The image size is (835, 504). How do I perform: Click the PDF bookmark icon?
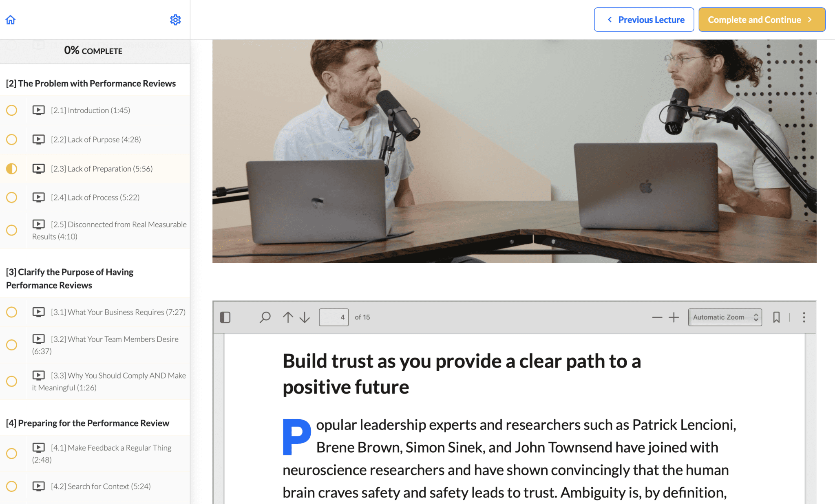click(776, 317)
